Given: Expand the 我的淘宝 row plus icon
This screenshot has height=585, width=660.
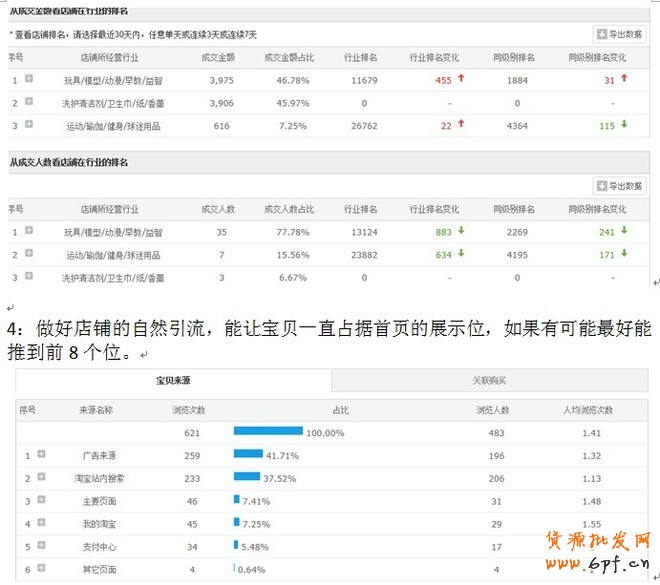Looking at the screenshot, I should click(42, 522).
